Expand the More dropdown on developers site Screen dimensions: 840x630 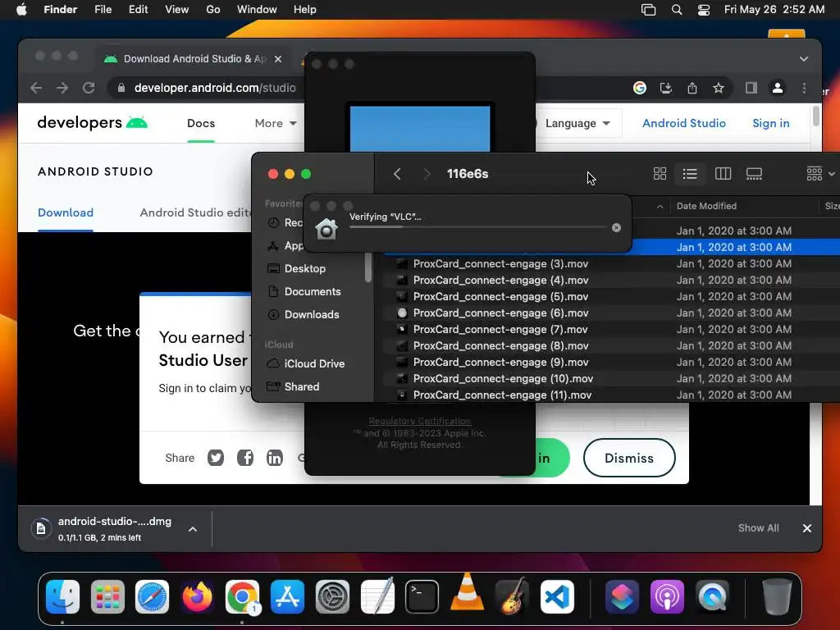point(276,123)
